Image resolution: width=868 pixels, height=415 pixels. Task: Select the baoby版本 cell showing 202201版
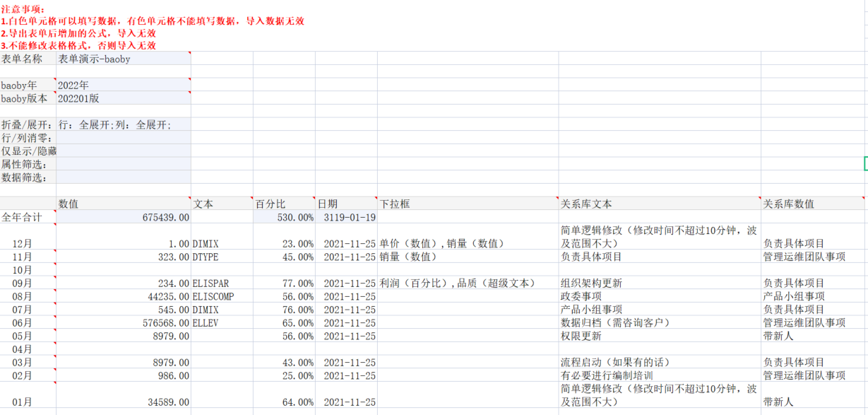pyautogui.click(x=123, y=99)
